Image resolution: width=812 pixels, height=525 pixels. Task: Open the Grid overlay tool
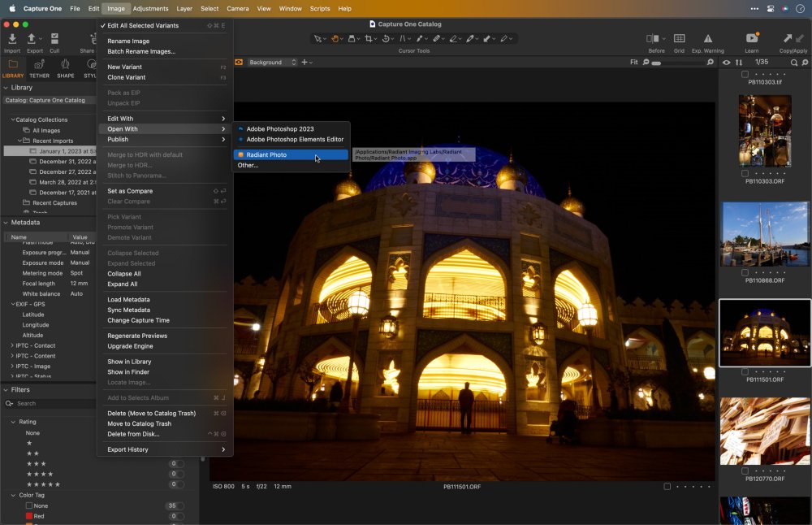click(679, 39)
